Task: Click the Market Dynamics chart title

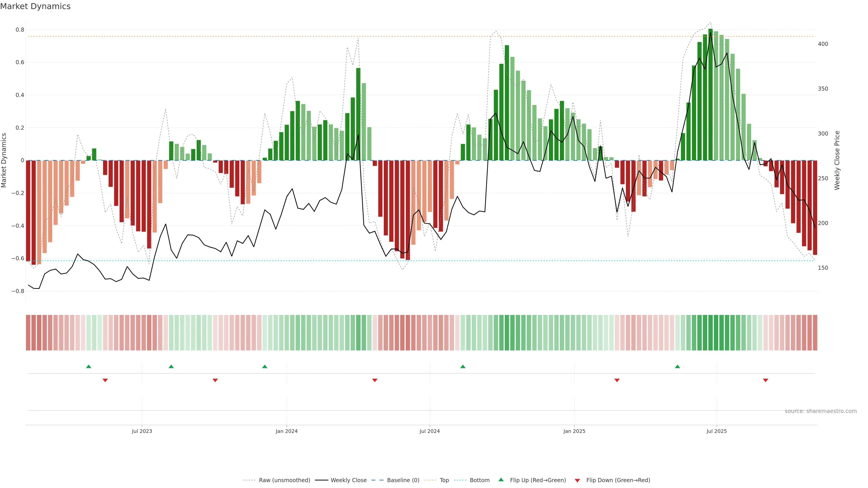Action: 35,6
